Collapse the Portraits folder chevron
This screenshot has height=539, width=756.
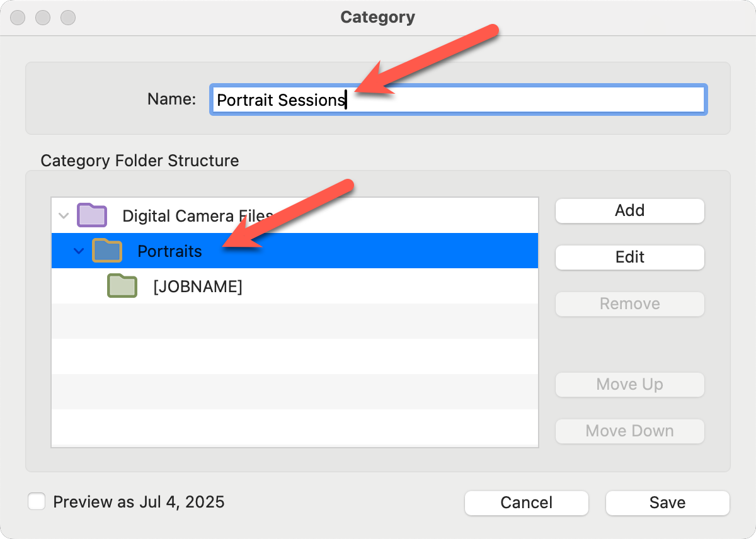pos(78,251)
